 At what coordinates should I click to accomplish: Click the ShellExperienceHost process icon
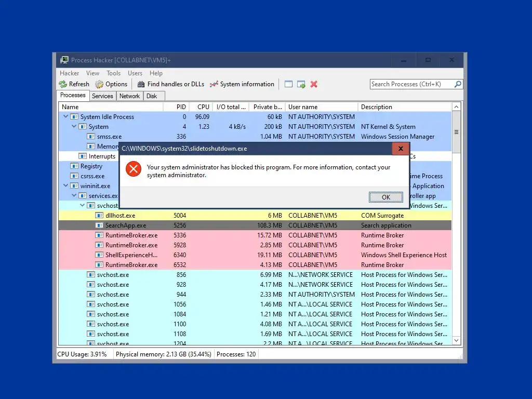(x=99, y=255)
